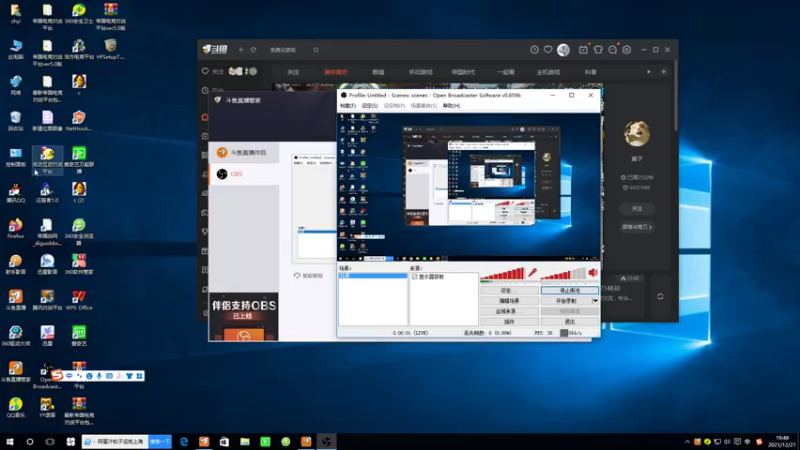
Task: Click the 停止串流 button in OBS
Action: coord(569,290)
